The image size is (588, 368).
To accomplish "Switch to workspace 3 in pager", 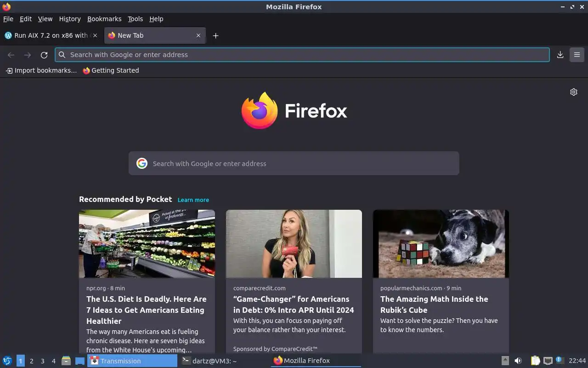I will pyautogui.click(x=42, y=361).
